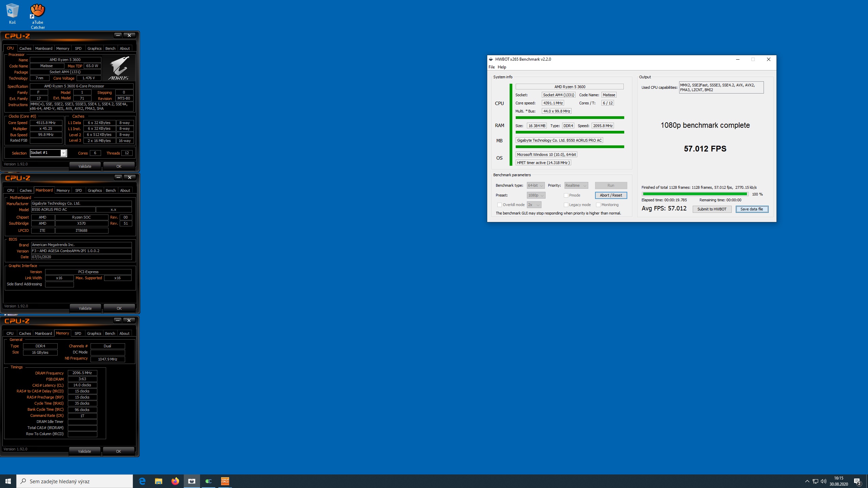Open SPD tab in Mainboard CPU-Z window
The image size is (868, 488).
click(x=79, y=190)
